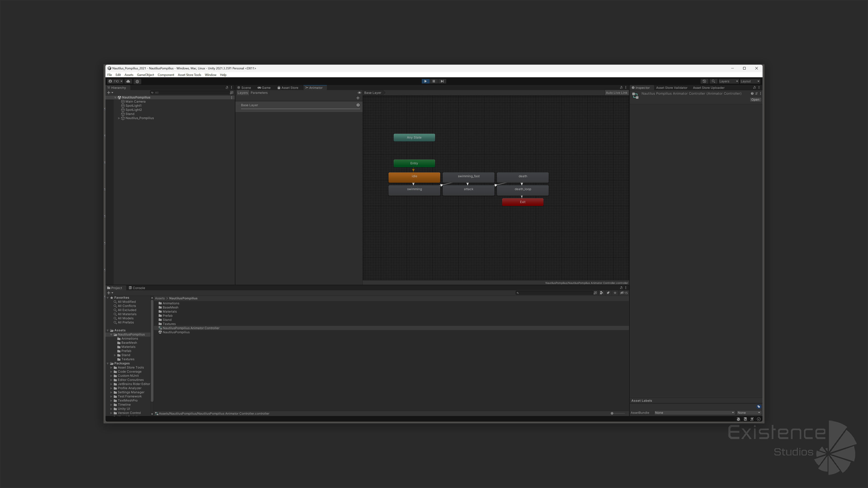Click the blue asset label tag icon

[759, 406]
